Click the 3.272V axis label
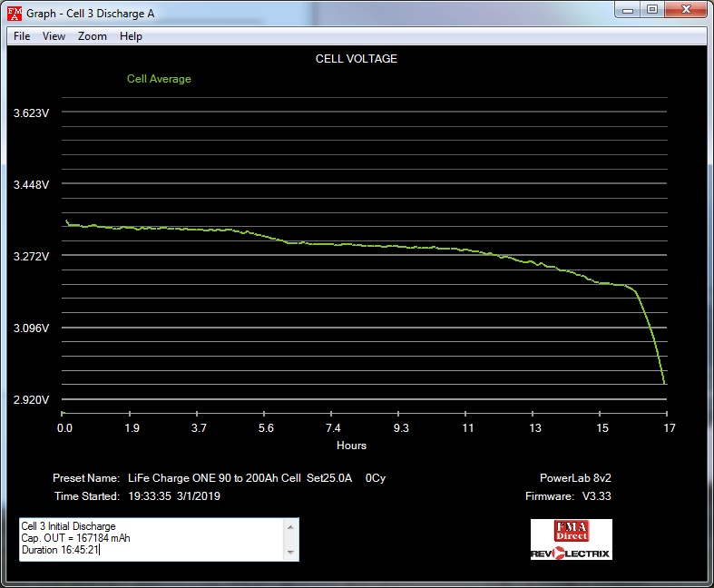The width and height of the screenshot is (714, 588). (x=31, y=256)
